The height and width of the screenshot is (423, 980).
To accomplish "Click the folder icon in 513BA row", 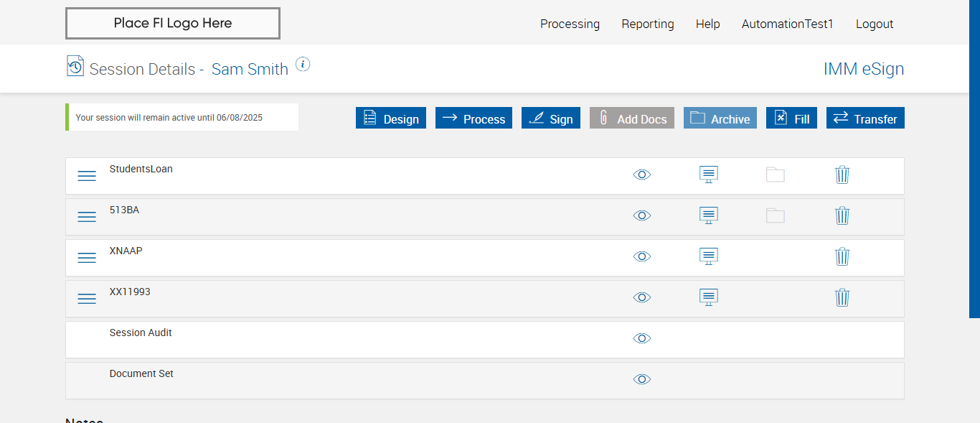I will point(776,215).
